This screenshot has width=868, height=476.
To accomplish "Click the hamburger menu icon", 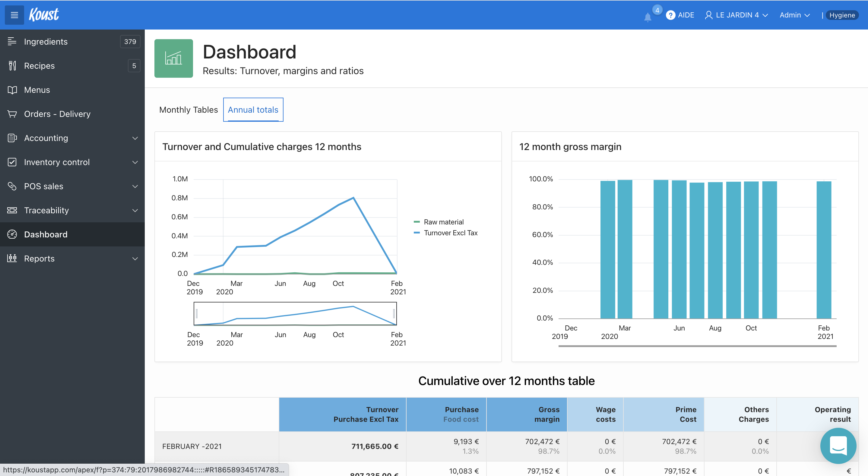I will (14, 15).
